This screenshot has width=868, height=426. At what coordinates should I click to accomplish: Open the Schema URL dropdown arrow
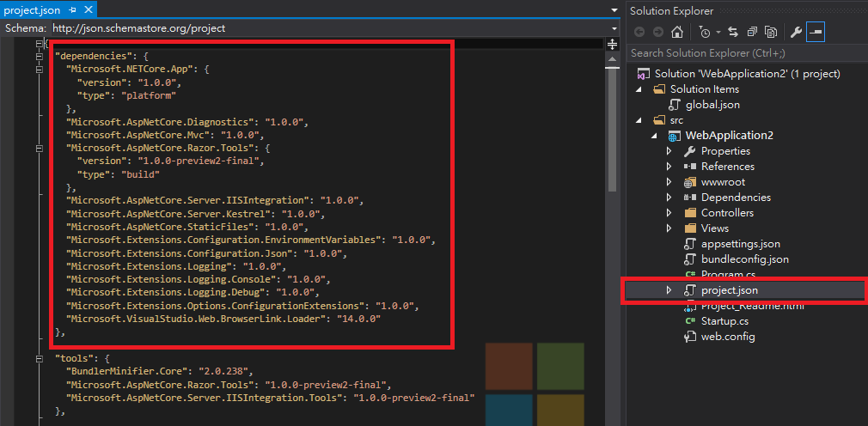point(614,28)
